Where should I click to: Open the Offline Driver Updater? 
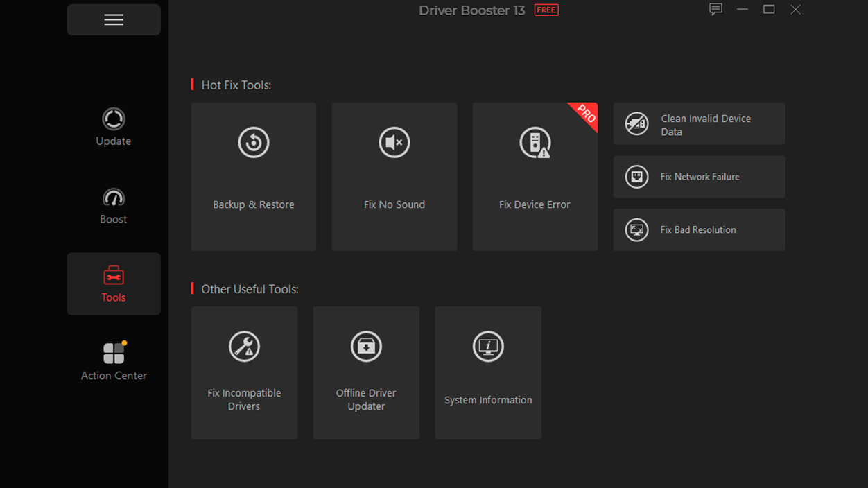tap(366, 372)
